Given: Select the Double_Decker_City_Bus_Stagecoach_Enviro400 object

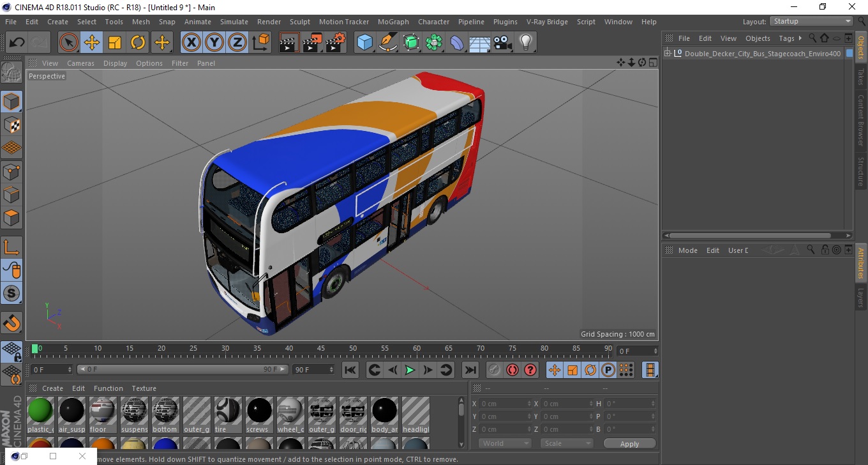Looking at the screenshot, I should (x=763, y=54).
